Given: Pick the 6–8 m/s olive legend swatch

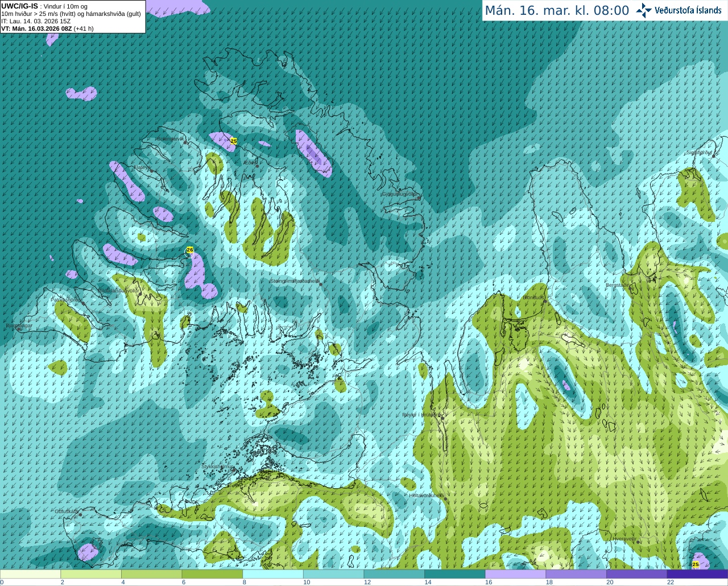Looking at the screenshot, I should [212, 574].
